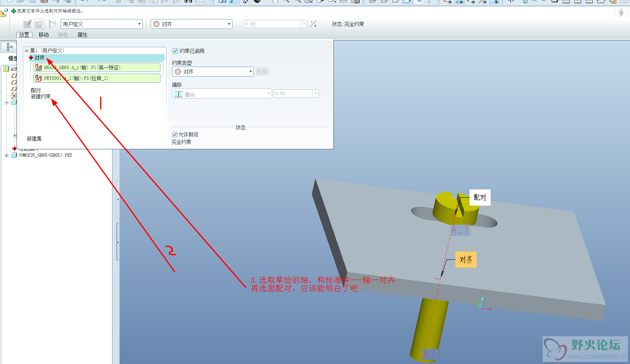Select the 配对 constraint in the set list
Viewport: 630px width, 364px height.
point(36,90)
